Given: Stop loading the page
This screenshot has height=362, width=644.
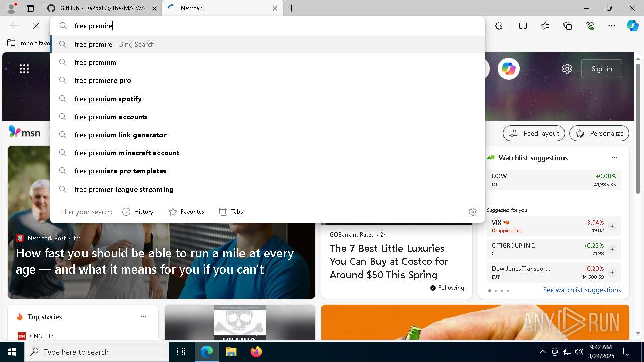Looking at the screenshot, I should [x=36, y=26].
